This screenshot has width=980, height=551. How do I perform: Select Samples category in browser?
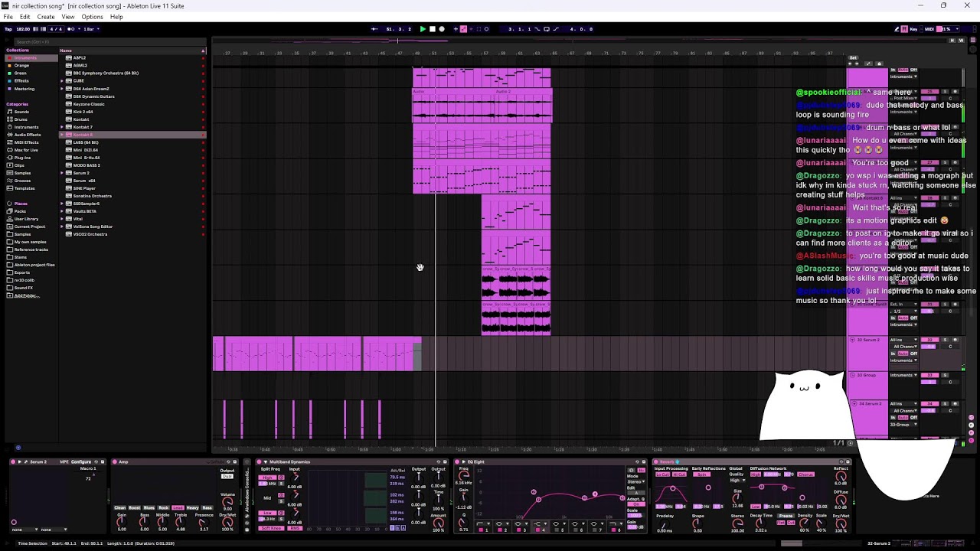pyautogui.click(x=22, y=173)
